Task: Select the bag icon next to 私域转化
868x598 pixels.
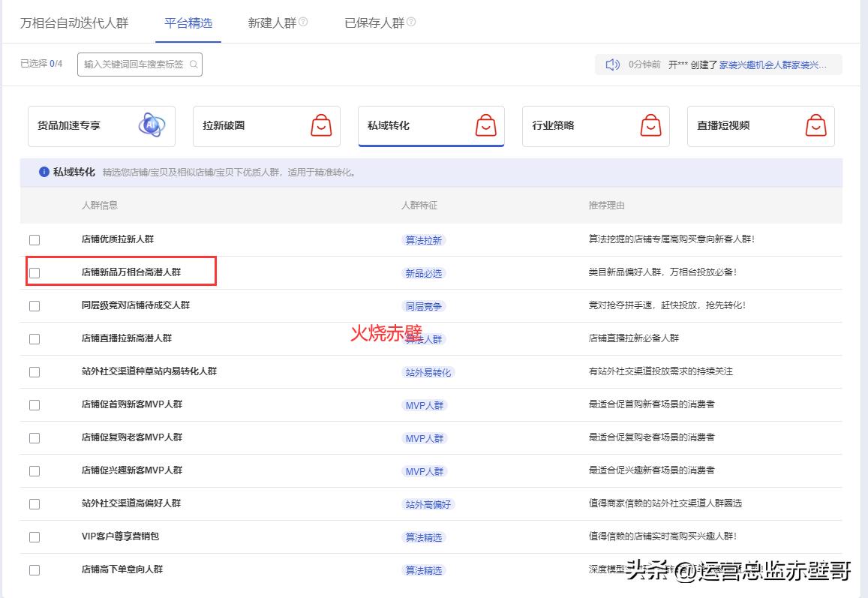Action: [x=486, y=126]
